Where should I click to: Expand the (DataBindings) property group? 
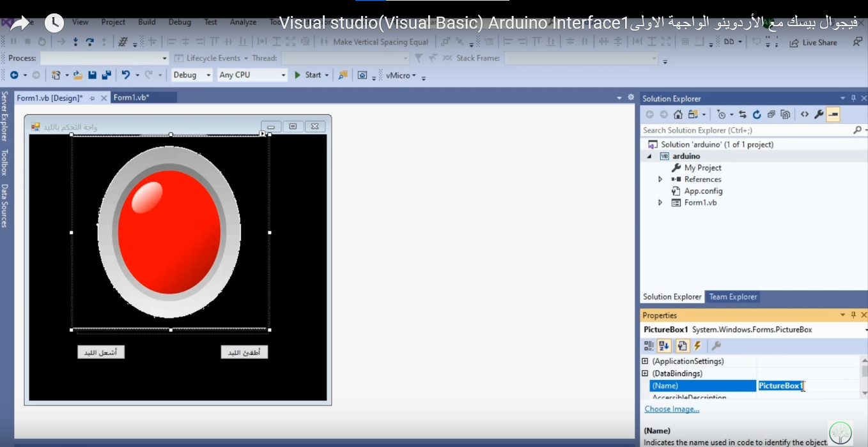click(645, 374)
